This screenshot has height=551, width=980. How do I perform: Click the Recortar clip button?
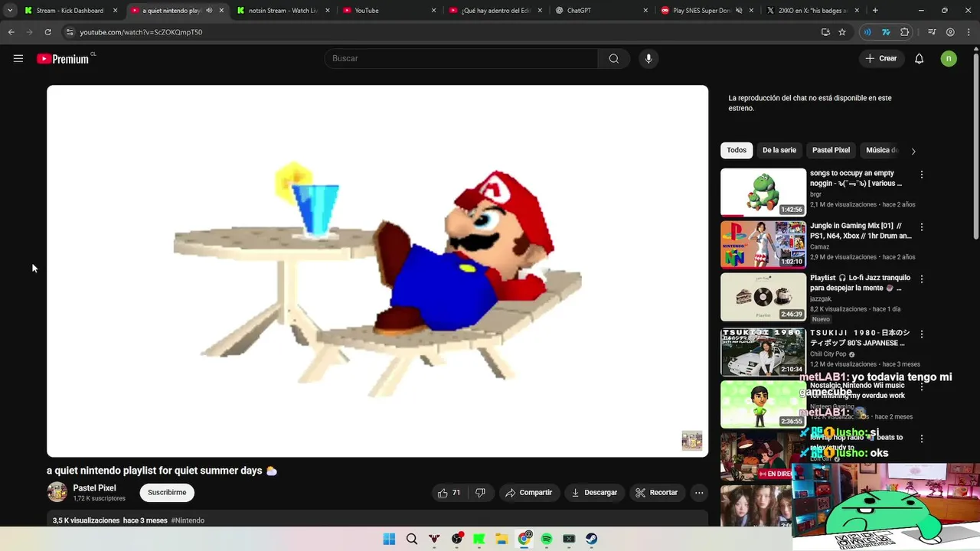tap(657, 493)
